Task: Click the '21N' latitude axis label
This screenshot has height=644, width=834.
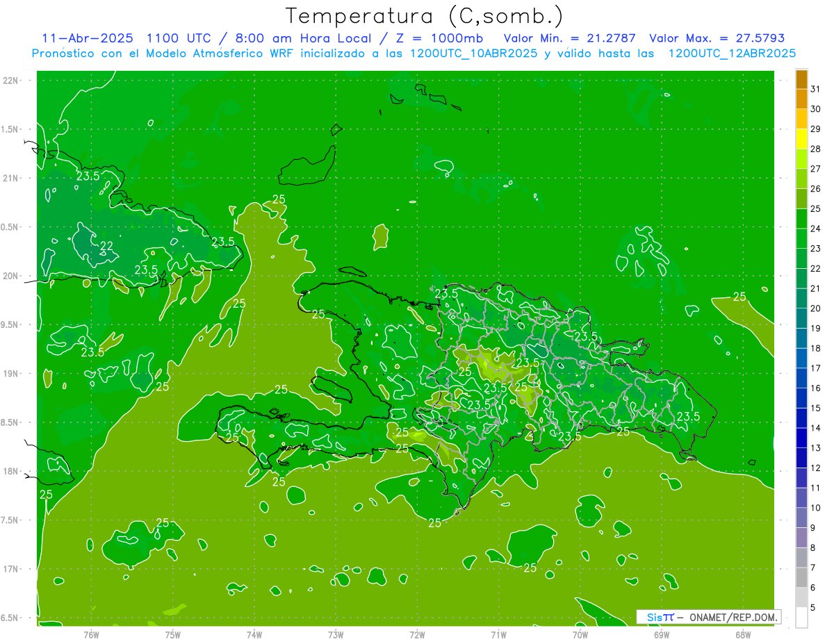Action: coord(10,178)
